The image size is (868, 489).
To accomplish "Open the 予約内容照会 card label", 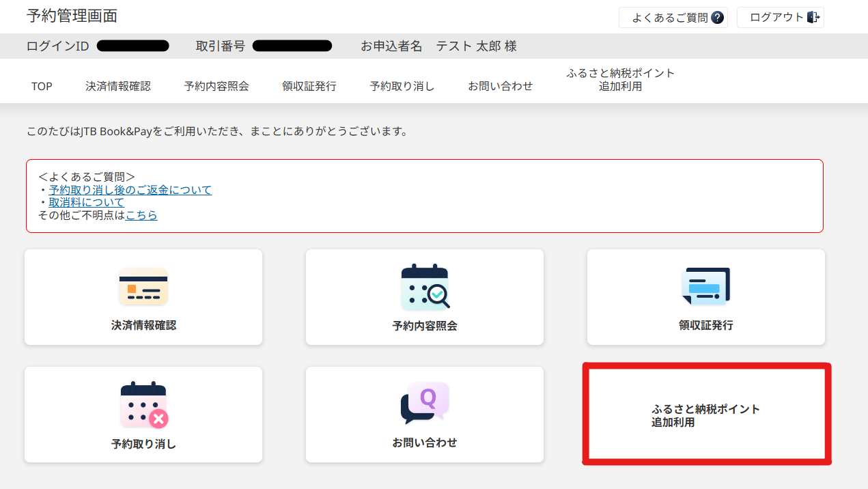I will pos(425,326).
